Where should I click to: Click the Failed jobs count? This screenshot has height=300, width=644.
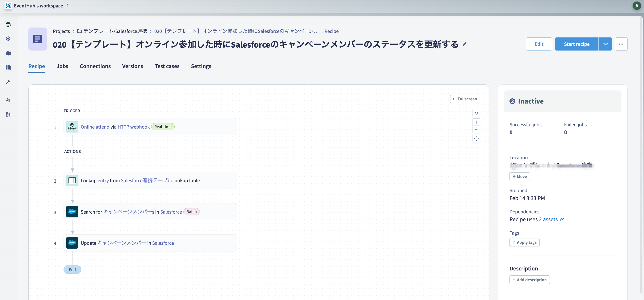(x=566, y=132)
